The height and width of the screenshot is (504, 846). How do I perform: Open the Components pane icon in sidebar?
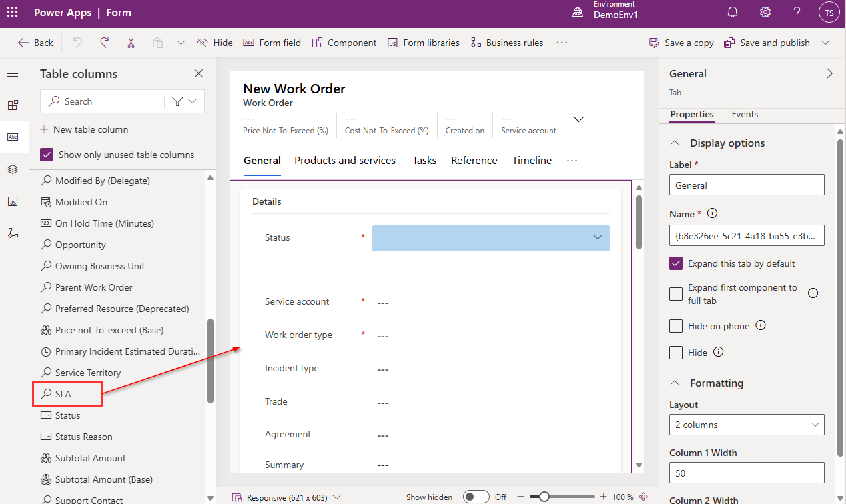[x=13, y=105]
